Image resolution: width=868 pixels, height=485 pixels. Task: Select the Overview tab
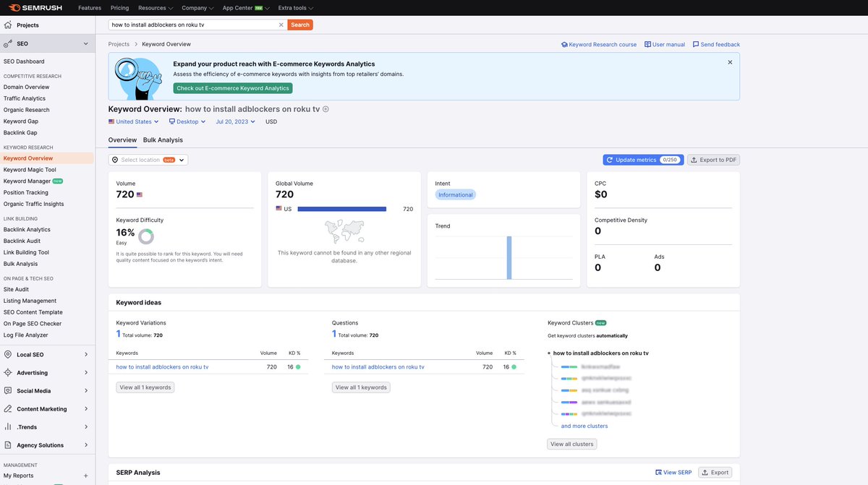[x=122, y=140]
